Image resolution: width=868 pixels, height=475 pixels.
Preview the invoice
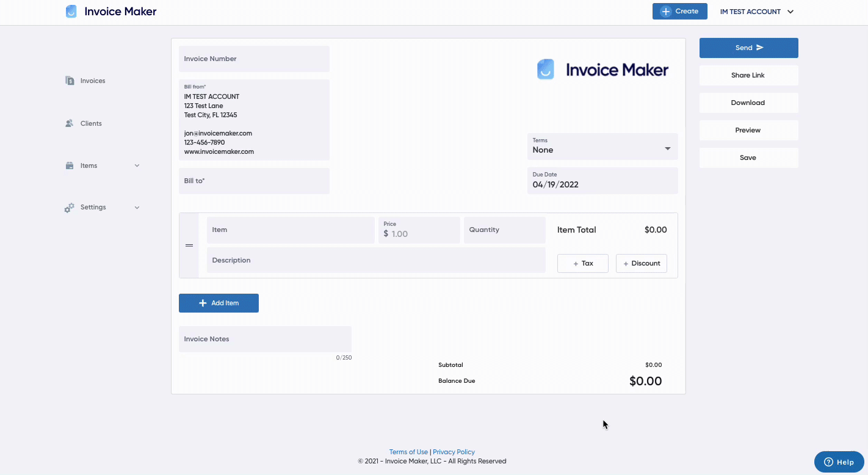[x=749, y=130]
